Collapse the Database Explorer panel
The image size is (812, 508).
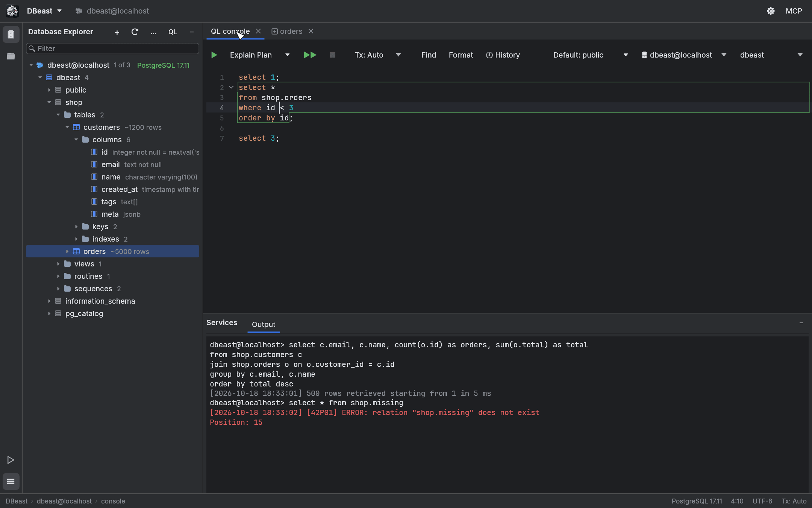[x=192, y=32]
